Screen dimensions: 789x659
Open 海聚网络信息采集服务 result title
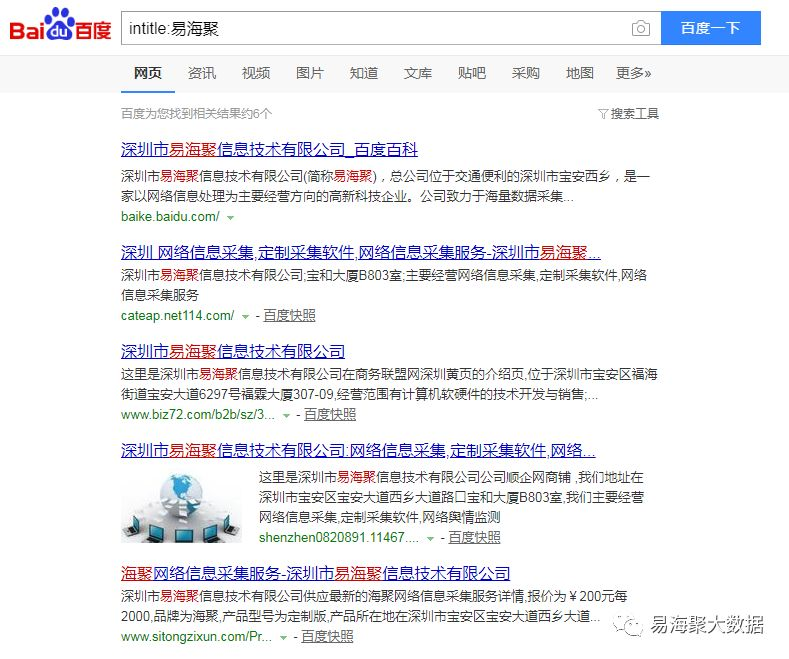coord(315,573)
